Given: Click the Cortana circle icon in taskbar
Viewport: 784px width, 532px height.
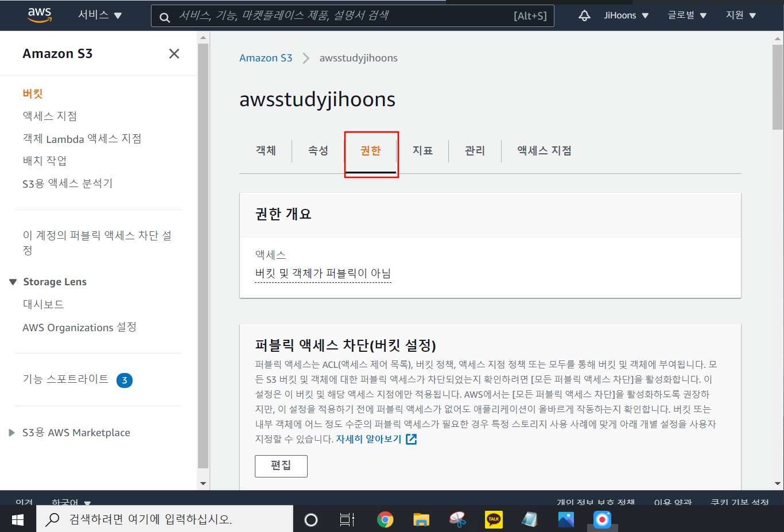Looking at the screenshot, I should (x=311, y=520).
